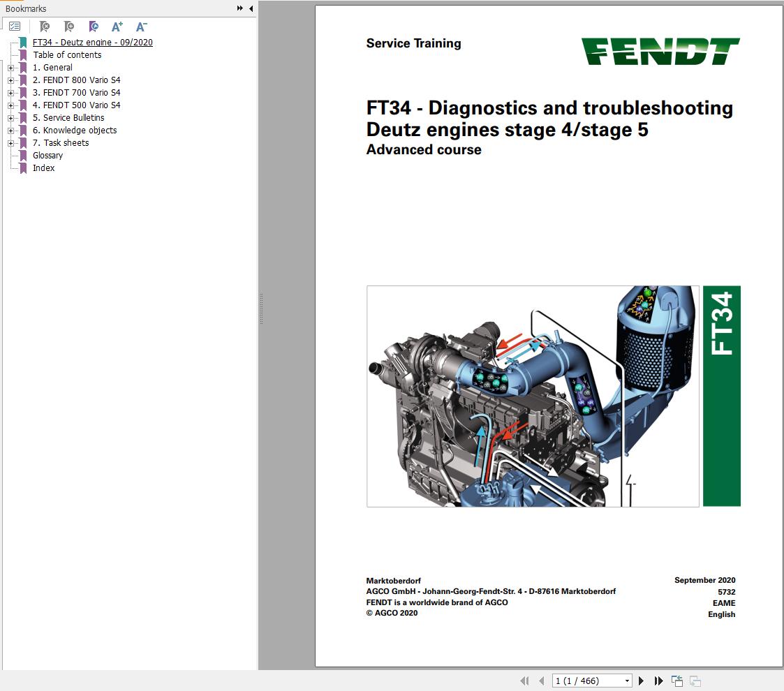784x691 pixels.
Task: Click the go to current bookmark icon
Action: 94,27
